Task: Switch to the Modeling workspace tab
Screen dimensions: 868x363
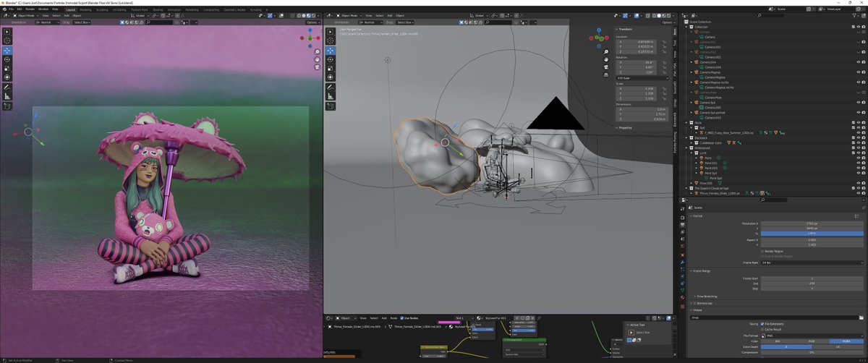Action: point(86,9)
